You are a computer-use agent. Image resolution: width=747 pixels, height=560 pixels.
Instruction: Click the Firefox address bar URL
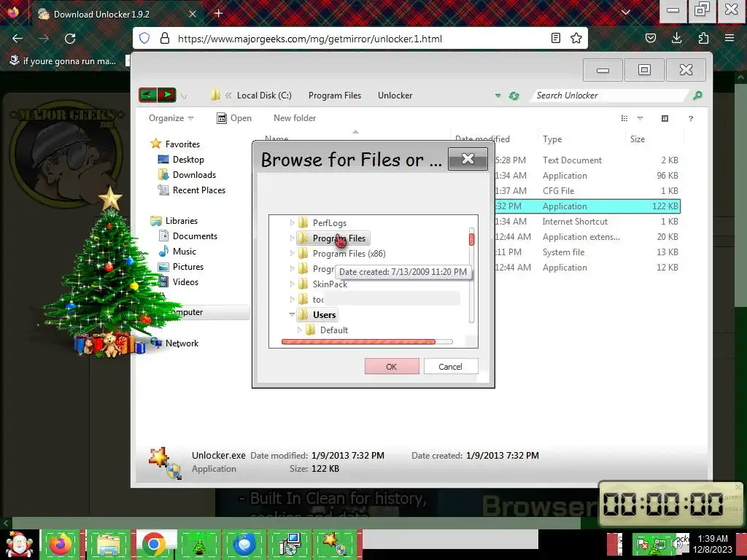(x=309, y=39)
